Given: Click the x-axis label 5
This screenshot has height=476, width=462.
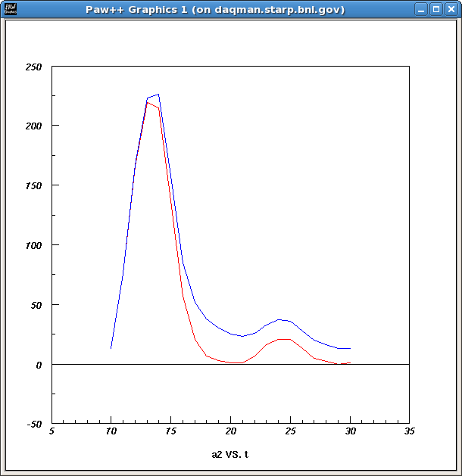Looking at the screenshot, I should (x=52, y=431).
